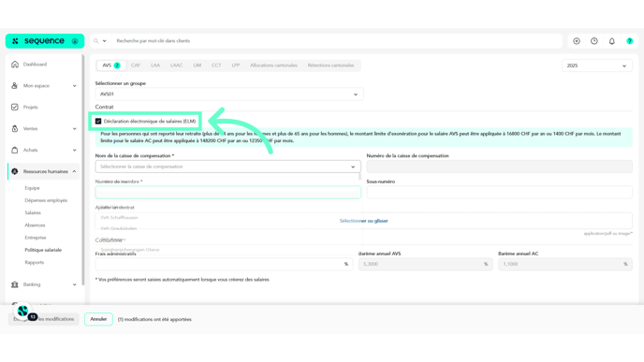Open the help question mark icon
The height and width of the screenshot is (362, 644).
pos(630,41)
